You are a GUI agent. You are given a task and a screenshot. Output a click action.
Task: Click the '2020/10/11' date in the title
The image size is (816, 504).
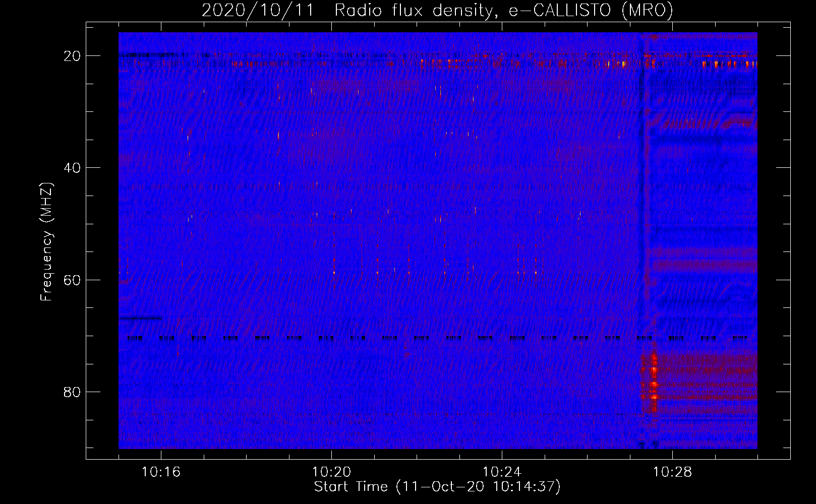(257, 11)
